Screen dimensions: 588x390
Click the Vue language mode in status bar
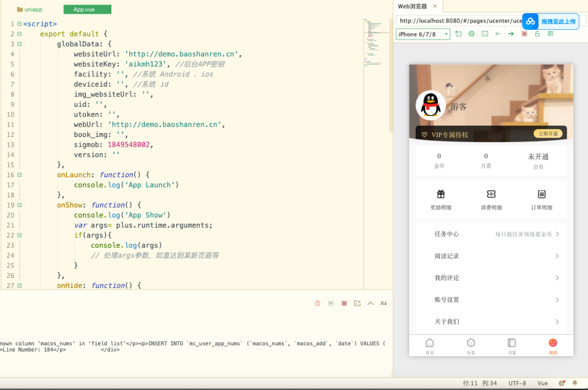click(x=543, y=383)
